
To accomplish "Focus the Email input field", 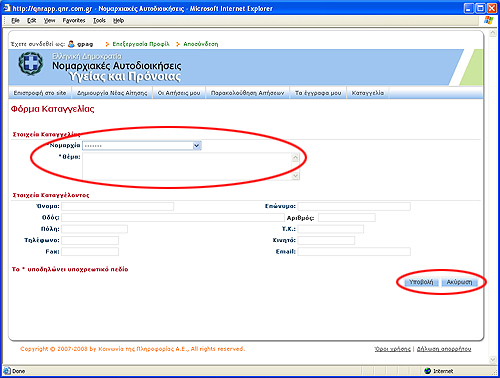I will click(x=354, y=252).
